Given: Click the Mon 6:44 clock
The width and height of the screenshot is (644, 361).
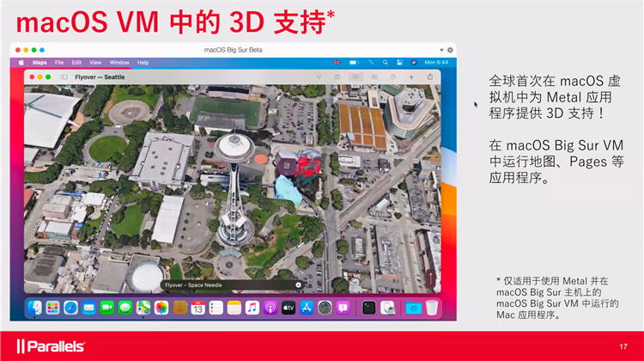Looking at the screenshot, I should click(x=436, y=63).
